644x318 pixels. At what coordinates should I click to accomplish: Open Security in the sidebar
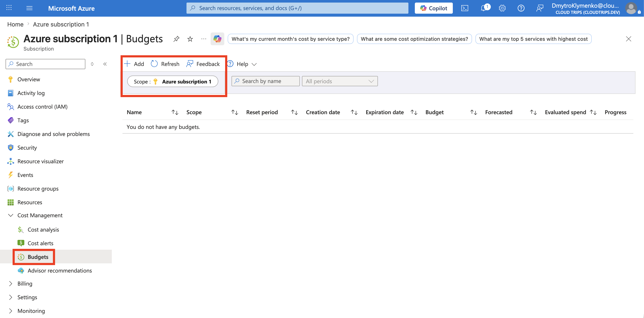pyautogui.click(x=27, y=147)
